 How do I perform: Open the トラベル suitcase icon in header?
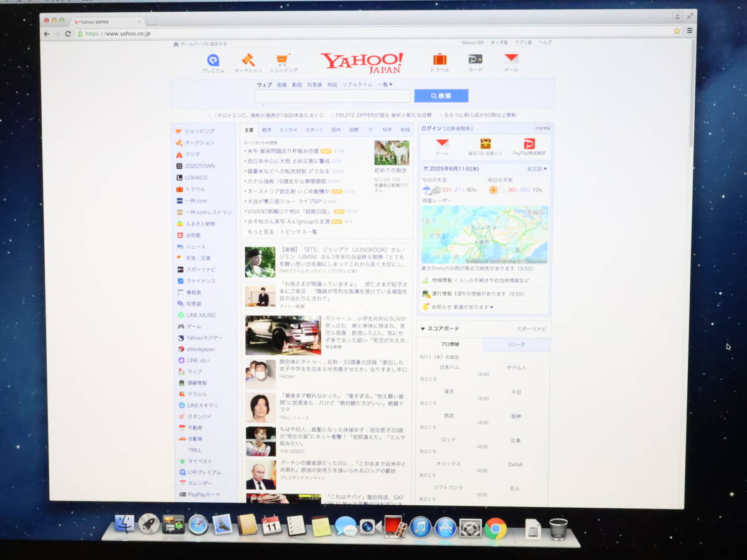point(439,60)
